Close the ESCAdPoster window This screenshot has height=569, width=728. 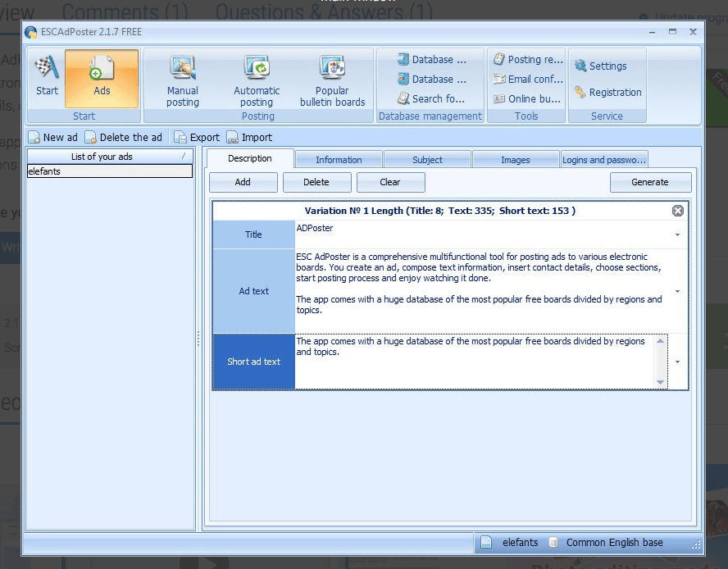pyautogui.click(x=693, y=32)
